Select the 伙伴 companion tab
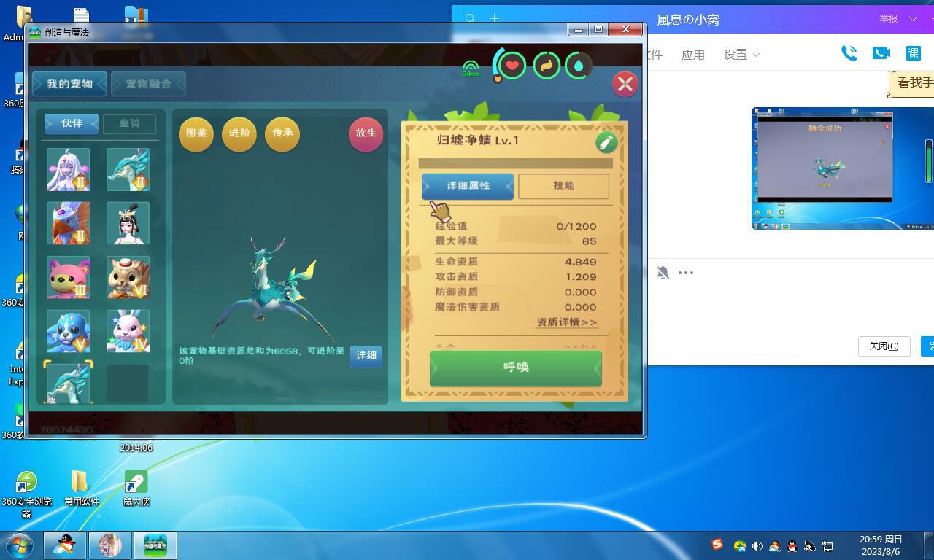 [72, 124]
